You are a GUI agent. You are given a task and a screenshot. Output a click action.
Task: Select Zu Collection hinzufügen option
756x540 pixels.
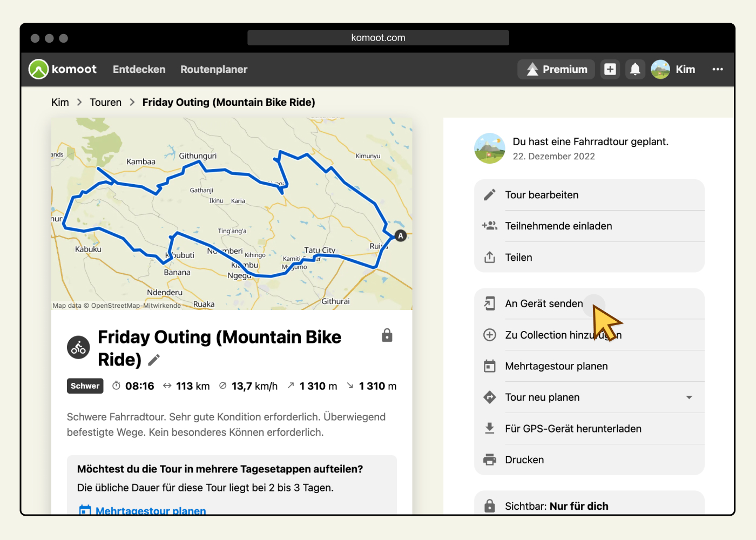coord(589,335)
